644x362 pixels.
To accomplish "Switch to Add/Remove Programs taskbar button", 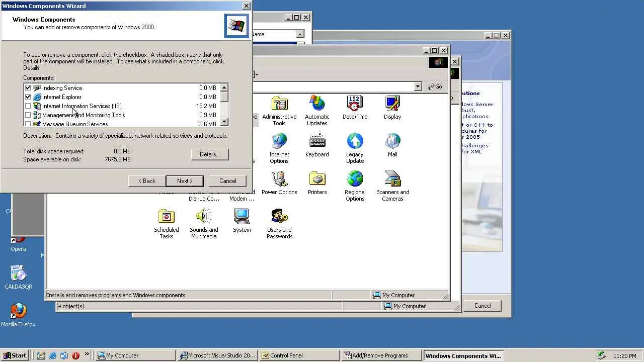I will pos(382,355).
